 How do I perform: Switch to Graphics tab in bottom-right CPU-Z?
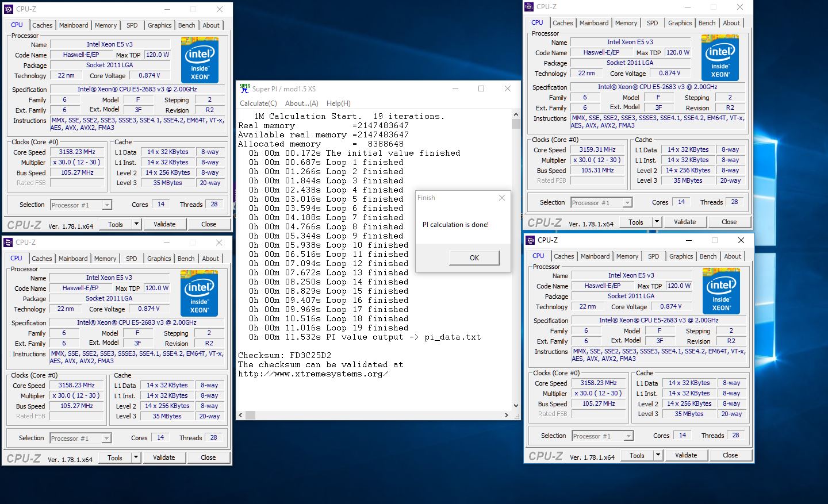(681, 256)
